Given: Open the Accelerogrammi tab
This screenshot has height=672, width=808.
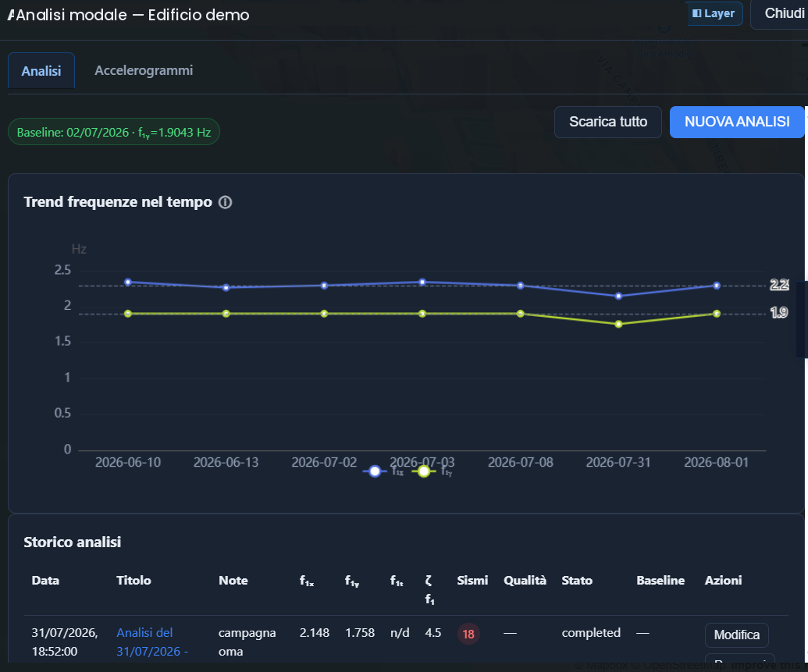Looking at the screenshot, I should (144, 70).
